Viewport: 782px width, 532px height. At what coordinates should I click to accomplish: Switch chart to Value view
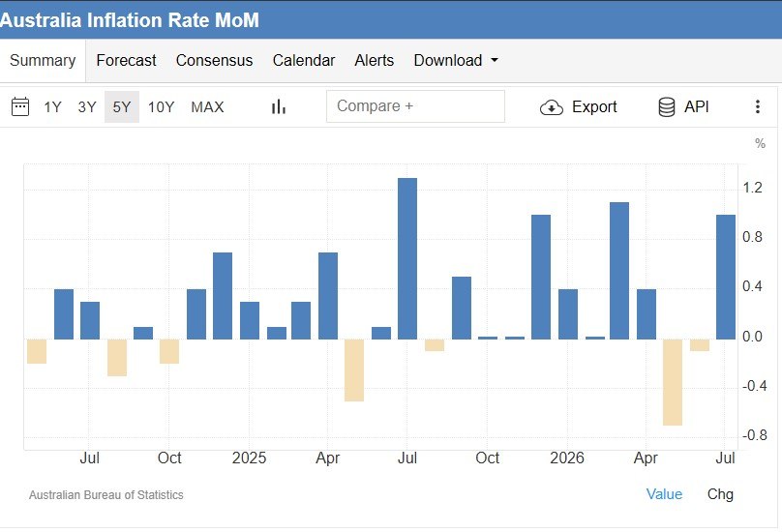[x=664, y=494]
